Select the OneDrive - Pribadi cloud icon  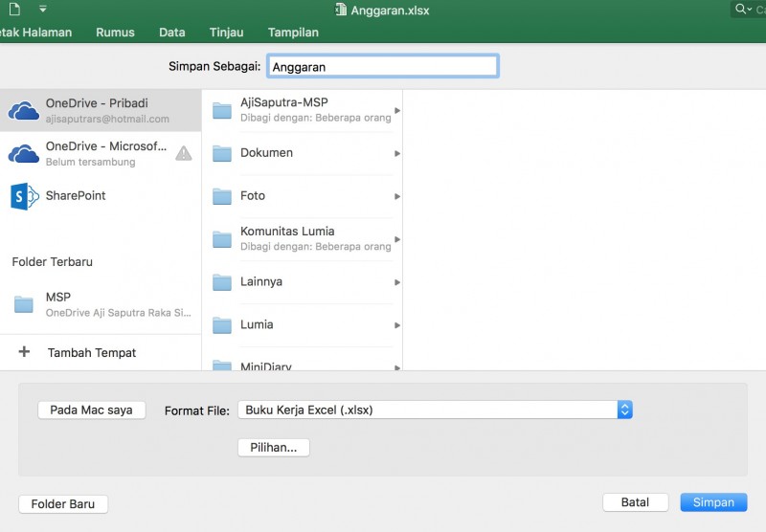coord(23,111)
